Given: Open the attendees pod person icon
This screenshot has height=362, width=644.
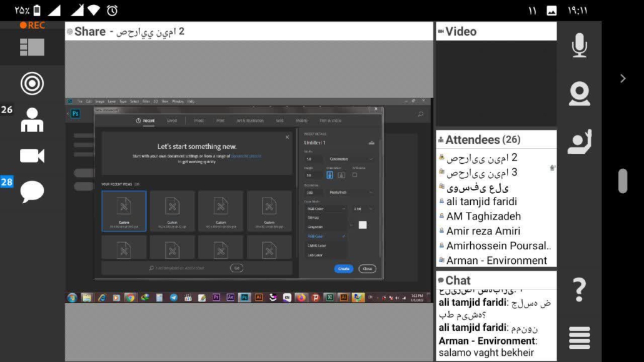Looking at the screenshot, I should tap(32, 119).
